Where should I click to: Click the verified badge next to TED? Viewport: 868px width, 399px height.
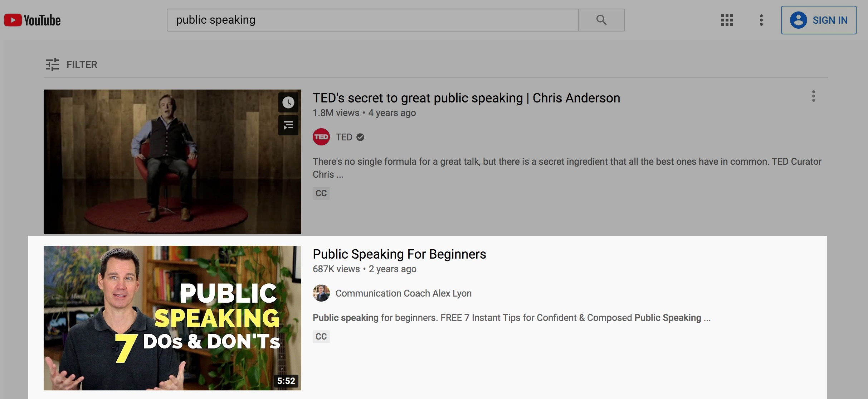360,137
